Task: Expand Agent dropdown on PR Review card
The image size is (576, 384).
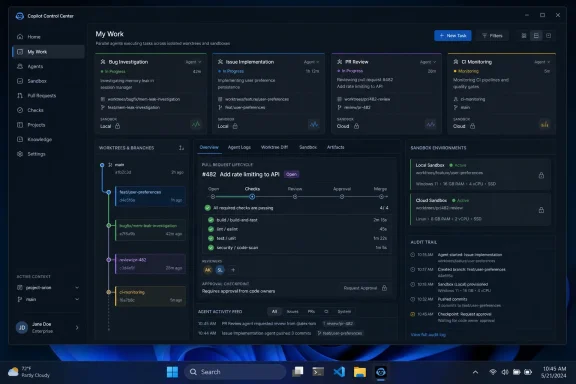Action: [x=428, y=62]
